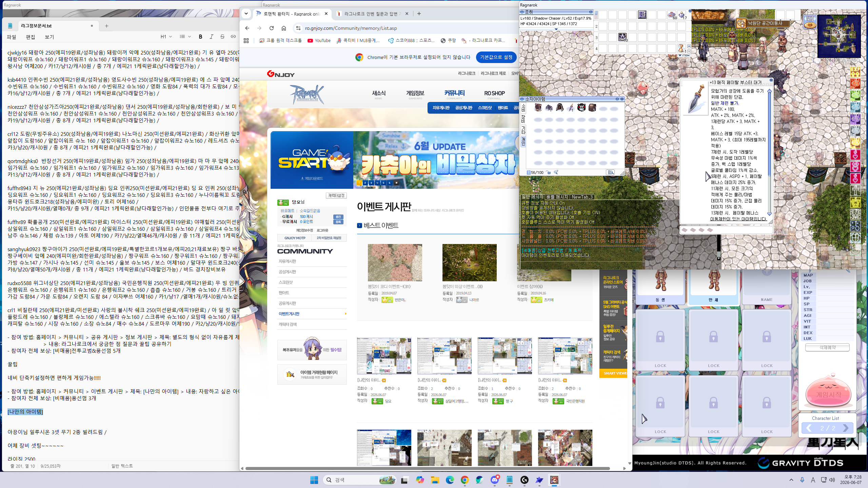Select dark hood item in inventory

559,108
